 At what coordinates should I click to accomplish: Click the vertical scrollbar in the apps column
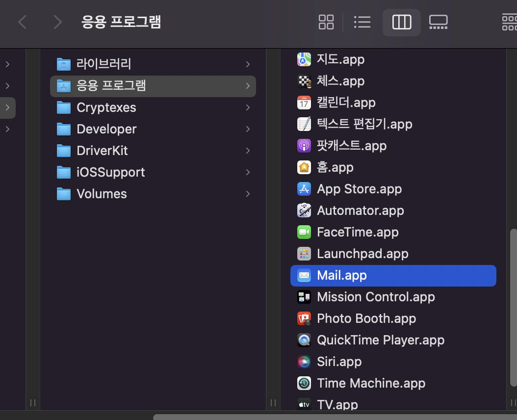pyautogui.click(x=514, y=307)
